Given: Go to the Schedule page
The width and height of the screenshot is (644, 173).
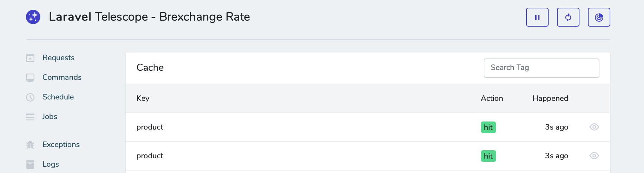Looking at the screenshot, I should coord(58,97).
